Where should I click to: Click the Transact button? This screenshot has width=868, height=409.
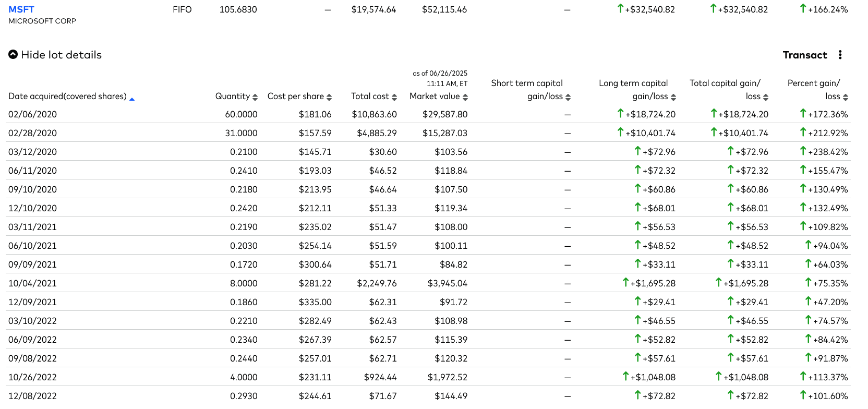point(805,55)
